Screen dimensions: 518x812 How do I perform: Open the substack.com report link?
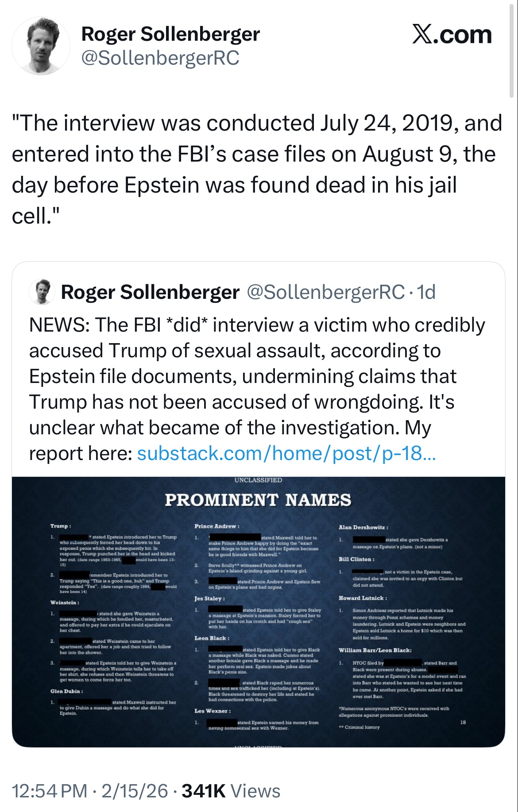click(286, 453)
